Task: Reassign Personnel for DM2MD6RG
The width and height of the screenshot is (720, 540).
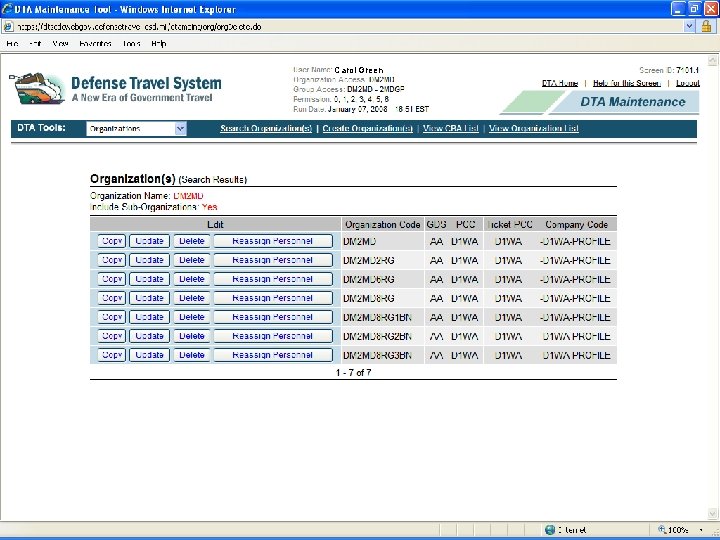Action: point(273,279)
